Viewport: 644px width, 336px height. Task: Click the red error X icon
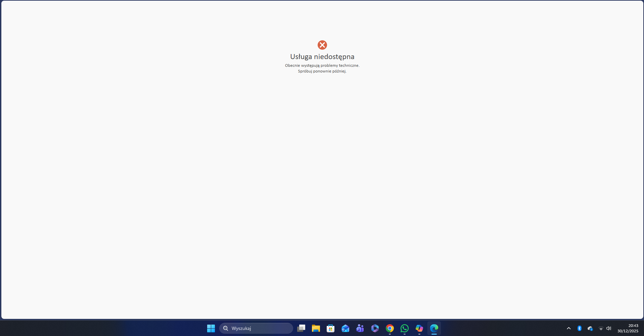pyautogui.click(x=322, y=45)
